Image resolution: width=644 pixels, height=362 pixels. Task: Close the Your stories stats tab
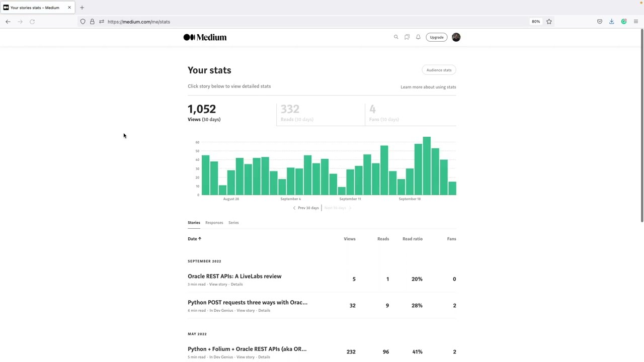point(69,8)
